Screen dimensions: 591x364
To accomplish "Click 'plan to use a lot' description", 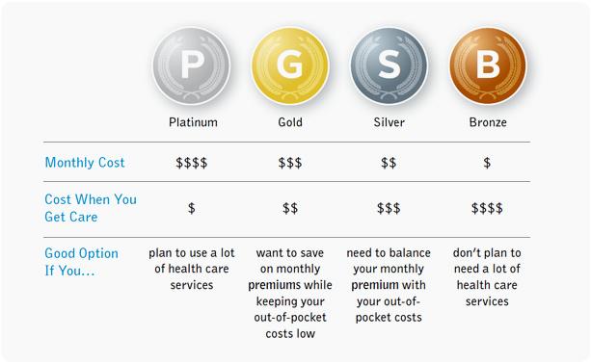I will click(192, 269).
